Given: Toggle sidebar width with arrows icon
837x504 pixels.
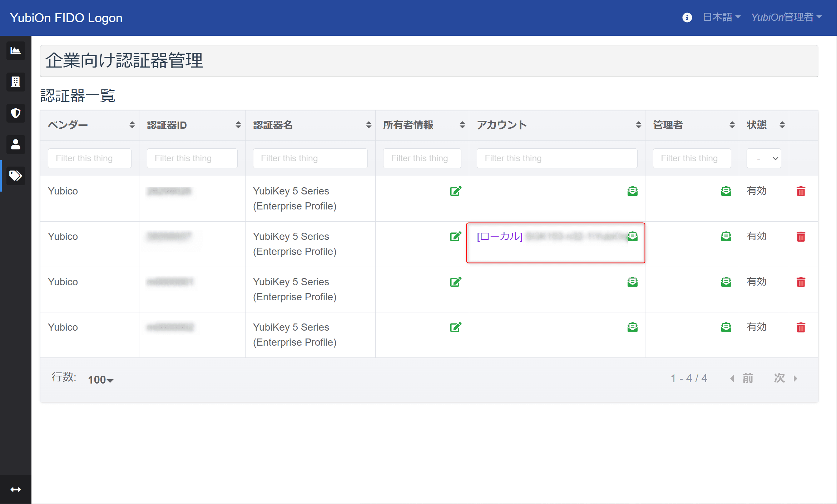Looking at the screenshot, I should (15, 489).
